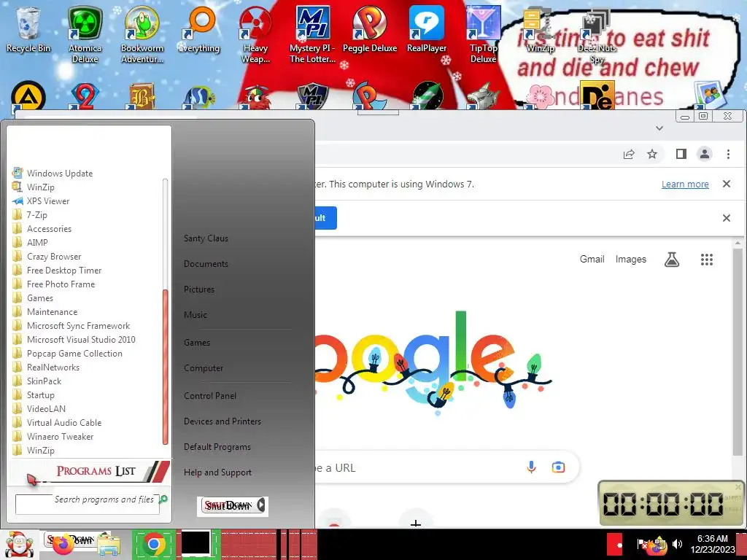Open the Google Search Labs flask icon

pyautogui.click(x=672, y=260)
